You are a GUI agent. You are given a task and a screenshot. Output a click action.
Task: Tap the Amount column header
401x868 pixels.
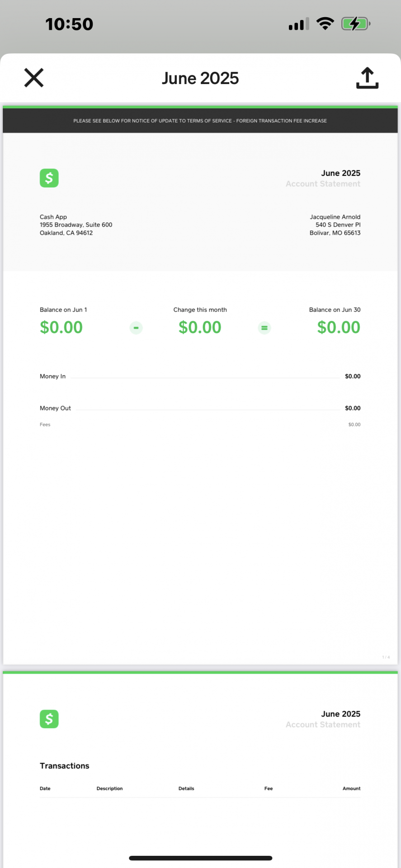tap(351, 788)
